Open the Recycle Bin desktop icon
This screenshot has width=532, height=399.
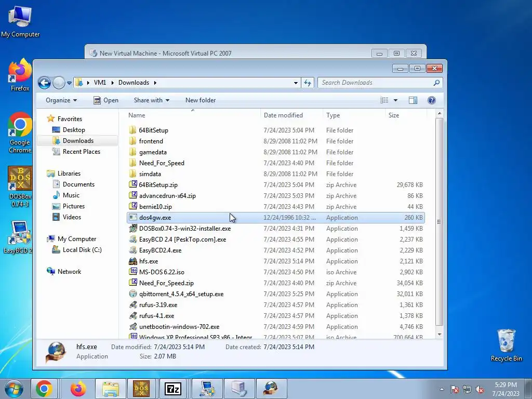[506, 345]
